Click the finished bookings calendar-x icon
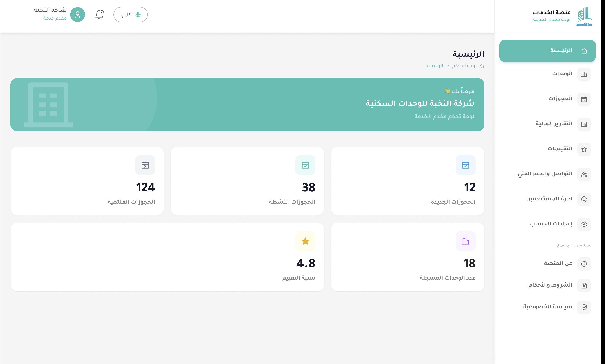 (145, 165)
